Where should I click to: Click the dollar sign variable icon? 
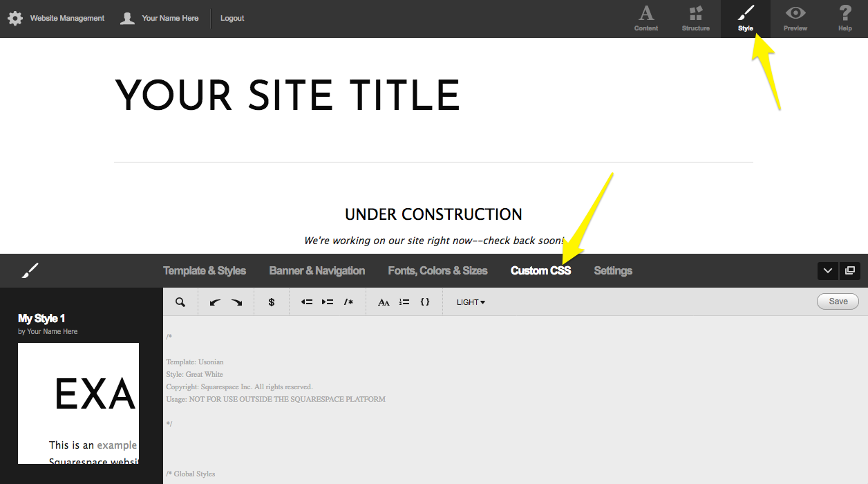click(x=272, y=302)
